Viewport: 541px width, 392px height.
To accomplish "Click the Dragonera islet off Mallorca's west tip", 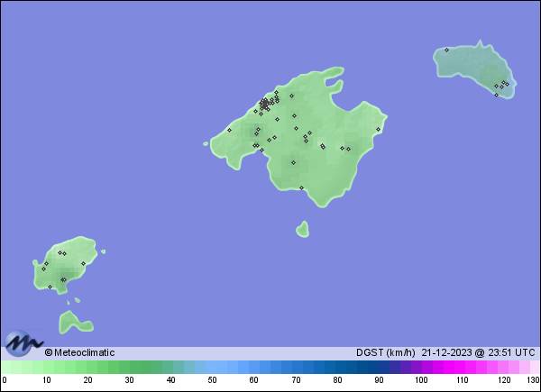I will point(206,144).
